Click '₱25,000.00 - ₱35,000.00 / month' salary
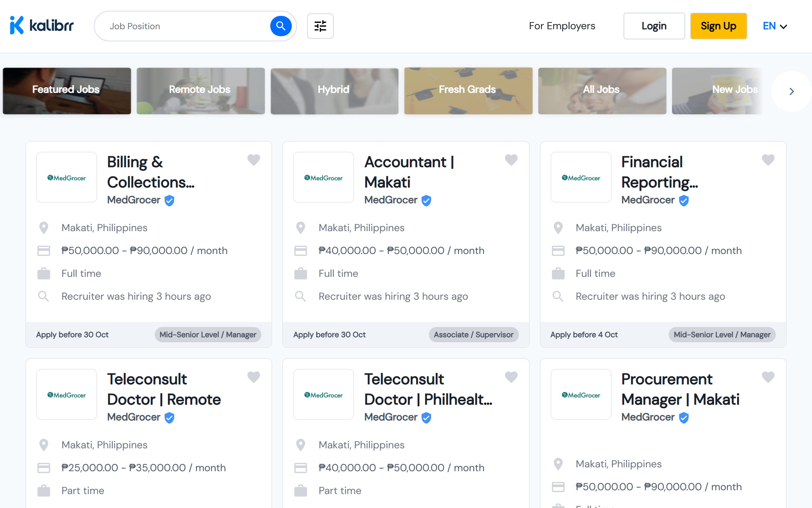Image resolution: width=812 pixels, height=508 pixels. (x=144, y=468)
